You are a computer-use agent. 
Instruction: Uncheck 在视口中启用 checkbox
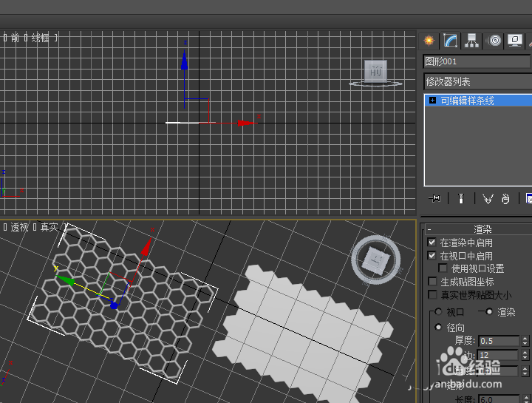click(432, 256)
